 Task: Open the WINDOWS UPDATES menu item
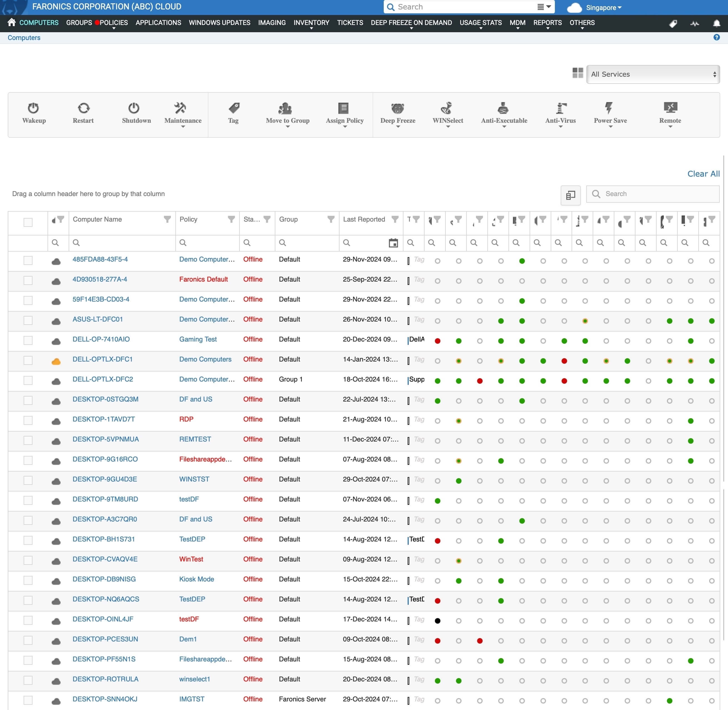[x=220, y=23]
